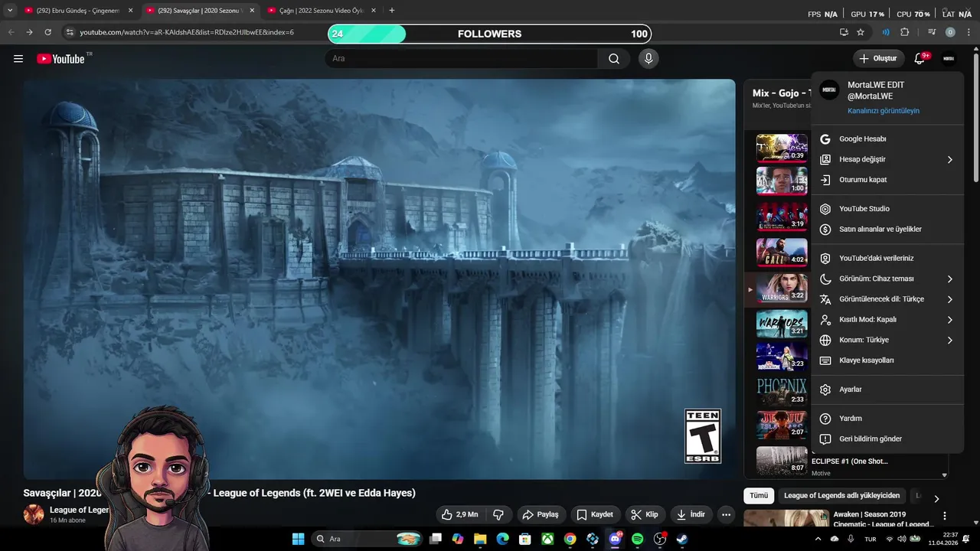Screen dimensions: 980x551
Task: Select Geri bildirim gönder
Action: coord(887,439)
